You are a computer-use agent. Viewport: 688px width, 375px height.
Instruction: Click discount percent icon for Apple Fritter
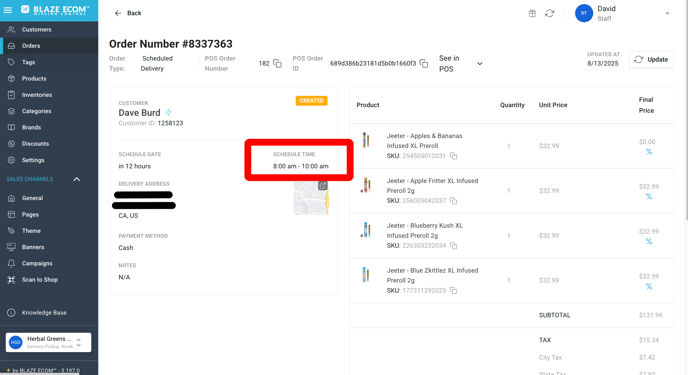[649, 196]
